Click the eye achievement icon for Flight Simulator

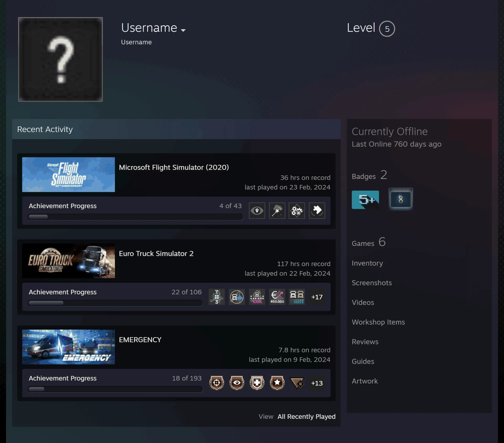(x=257, y=210)
